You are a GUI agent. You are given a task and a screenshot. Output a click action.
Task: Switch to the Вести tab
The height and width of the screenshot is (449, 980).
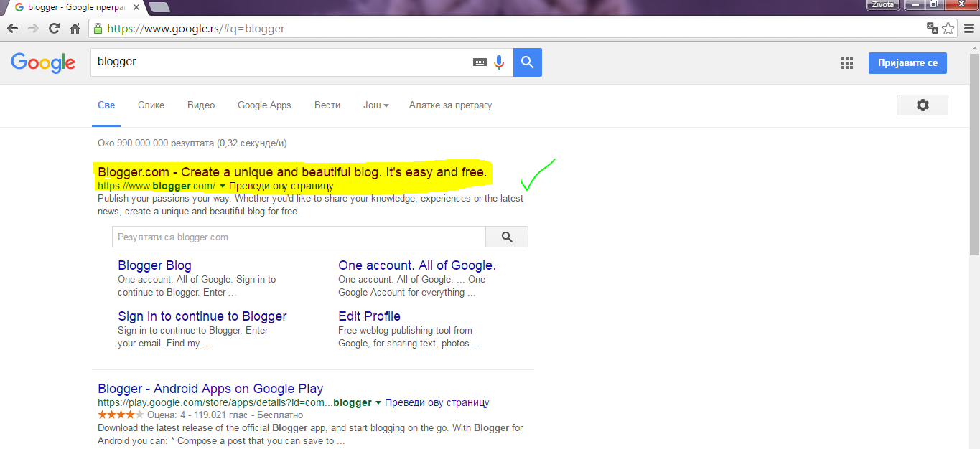327,105
